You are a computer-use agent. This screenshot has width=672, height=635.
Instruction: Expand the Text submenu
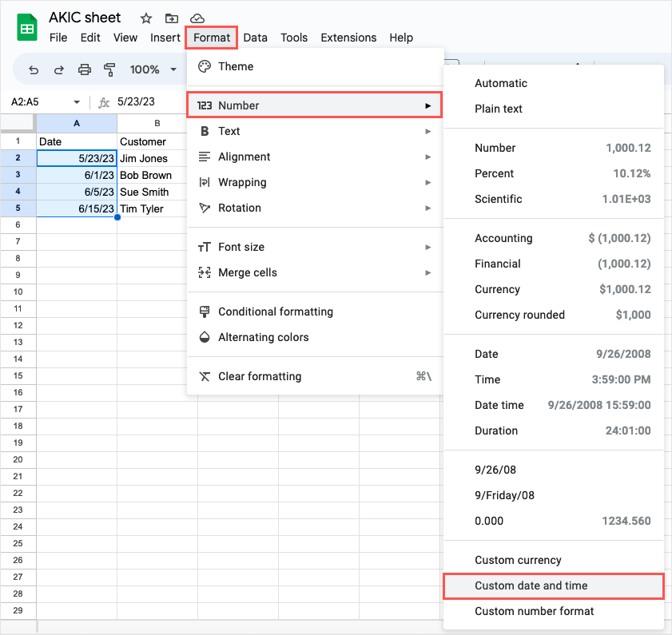click(x=314, y=131)
